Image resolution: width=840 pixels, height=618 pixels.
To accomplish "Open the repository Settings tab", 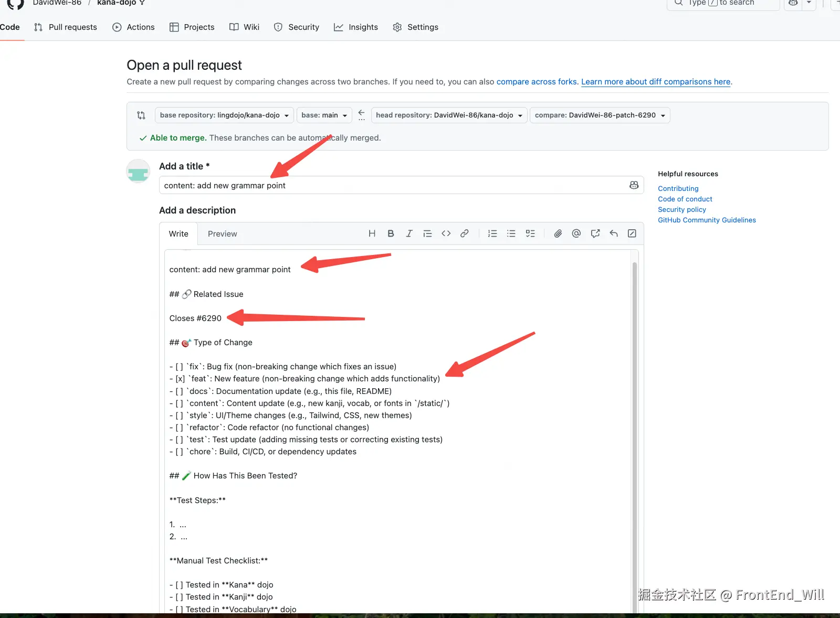I will (x=415, y=27).
